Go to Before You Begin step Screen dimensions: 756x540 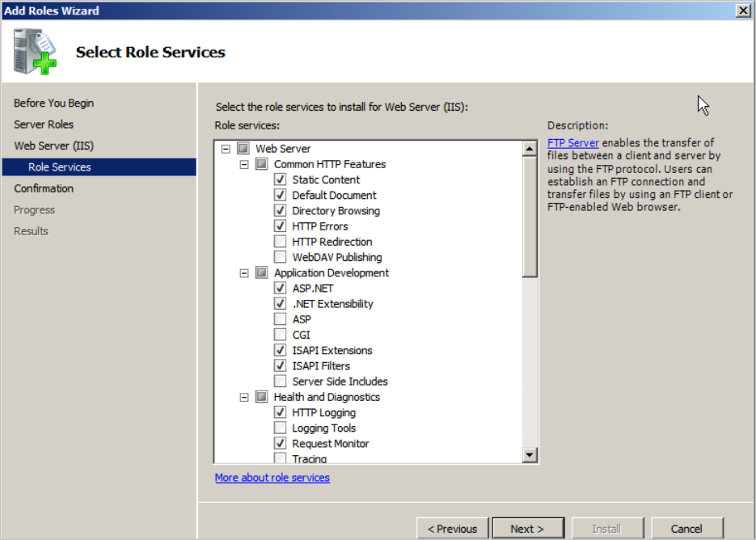point(53,103)
